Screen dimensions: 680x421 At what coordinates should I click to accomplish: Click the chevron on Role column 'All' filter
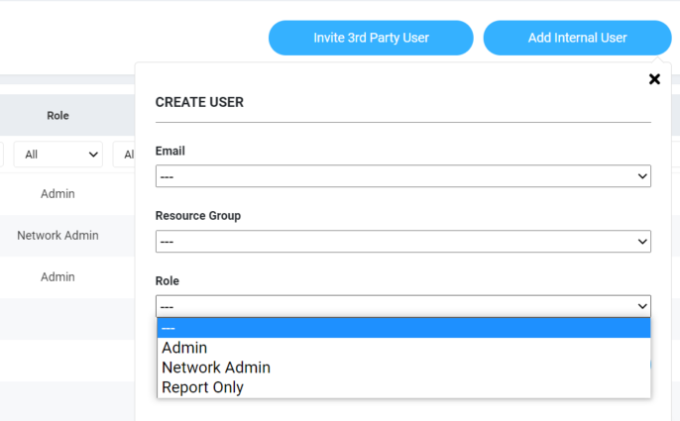pos(95,155)
